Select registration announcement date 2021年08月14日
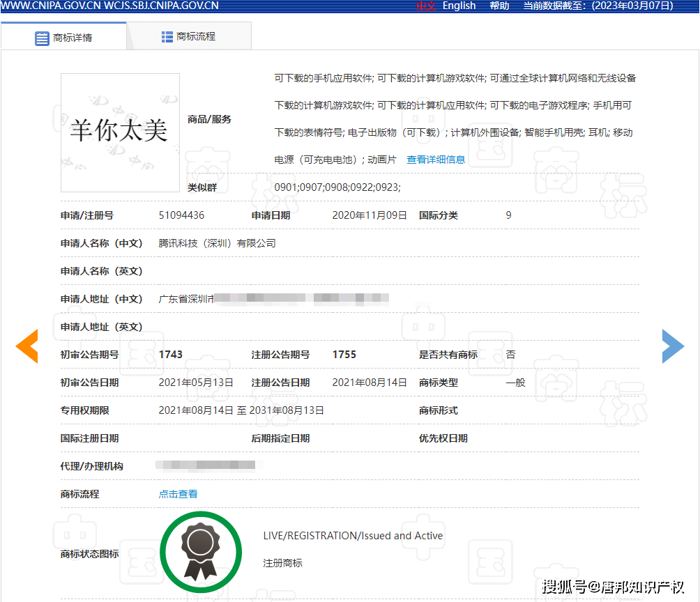 coord(370,383)
